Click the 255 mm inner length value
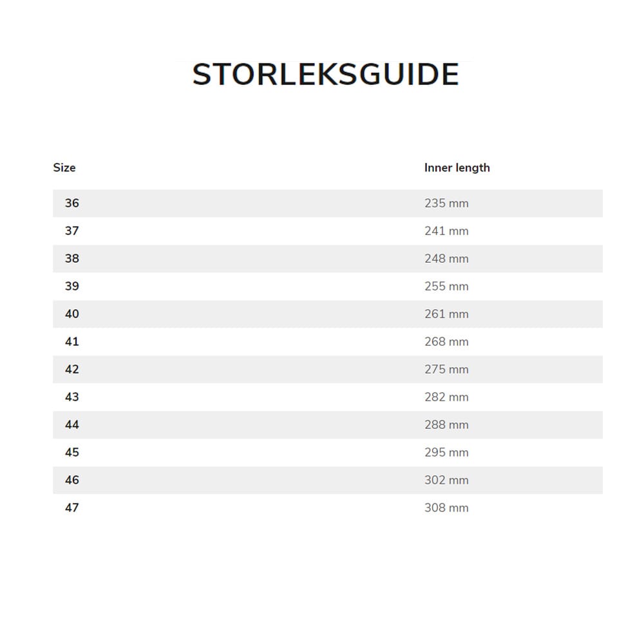 [446, 286]
